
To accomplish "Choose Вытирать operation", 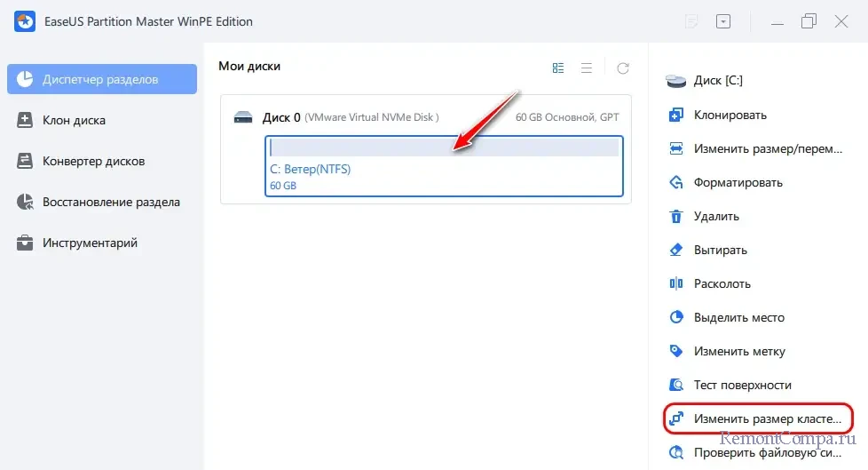I will pyautogui.click(x=720, y=250).
